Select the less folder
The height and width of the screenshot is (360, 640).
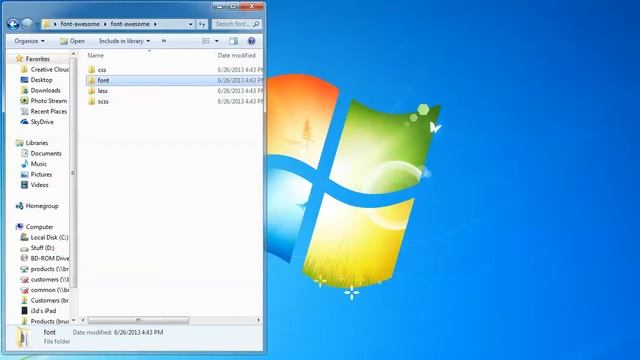tap(102, 91)
